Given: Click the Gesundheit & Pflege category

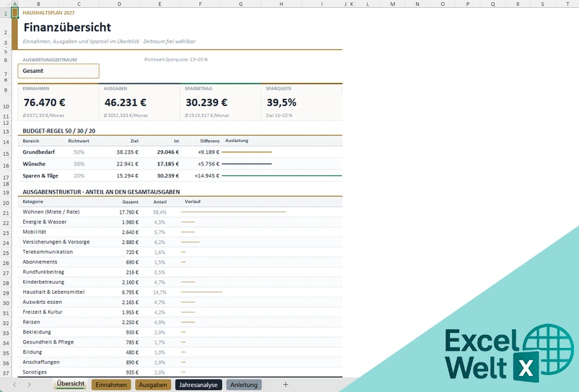Looking at the screenshot, I should [48, 342].
